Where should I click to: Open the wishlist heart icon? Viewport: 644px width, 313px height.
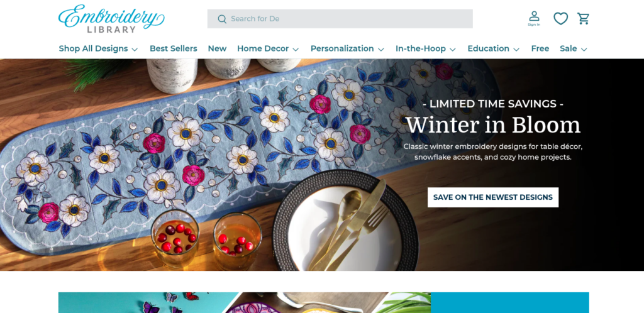[560, 18]
